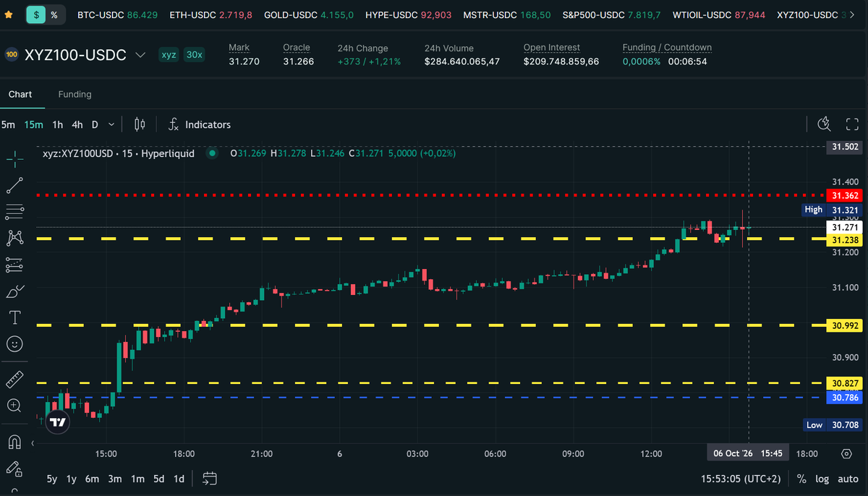This screenshot has width=868, height=496.
Task: Select the 5m timeframe
Action: (x=8, y=124)
